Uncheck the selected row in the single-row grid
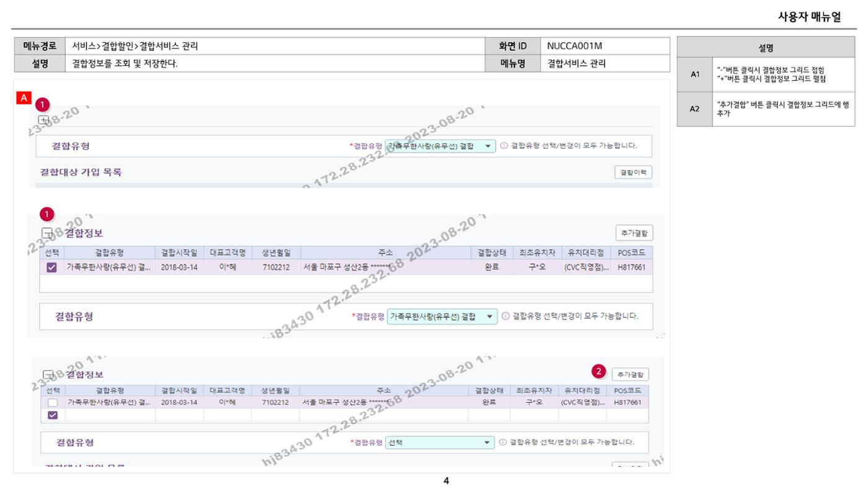The width and height of the screenshot is (868, 489). pyautogui.click(x=51, y=267)
